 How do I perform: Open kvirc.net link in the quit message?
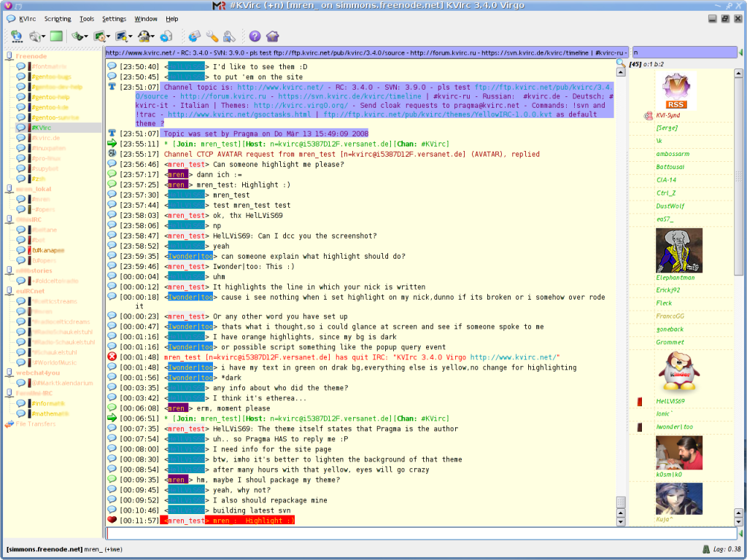point(513,357)
